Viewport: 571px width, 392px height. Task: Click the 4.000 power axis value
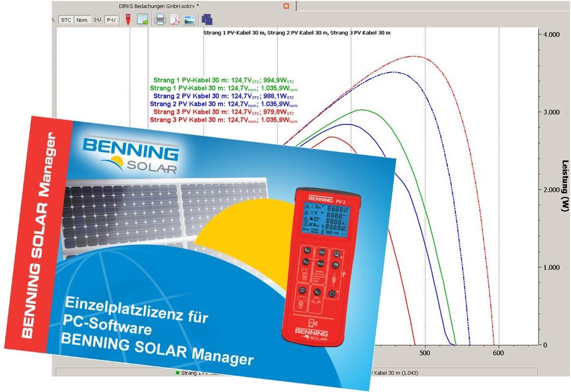551,35
